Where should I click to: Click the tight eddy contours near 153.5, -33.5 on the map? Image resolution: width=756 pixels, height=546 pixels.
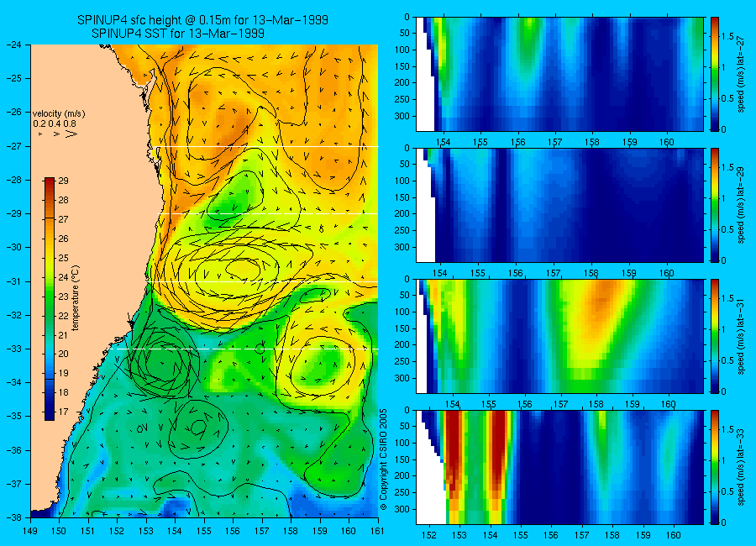[163, 362]
